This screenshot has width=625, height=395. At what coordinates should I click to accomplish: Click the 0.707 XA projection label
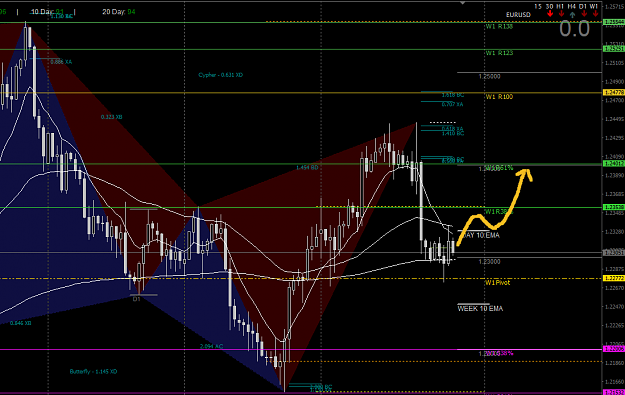[x=452, y=104]
